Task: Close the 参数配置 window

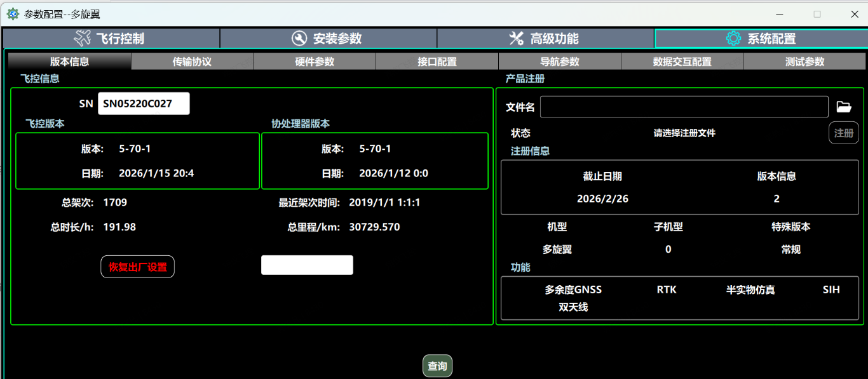Action: click(x=854, y=13)
